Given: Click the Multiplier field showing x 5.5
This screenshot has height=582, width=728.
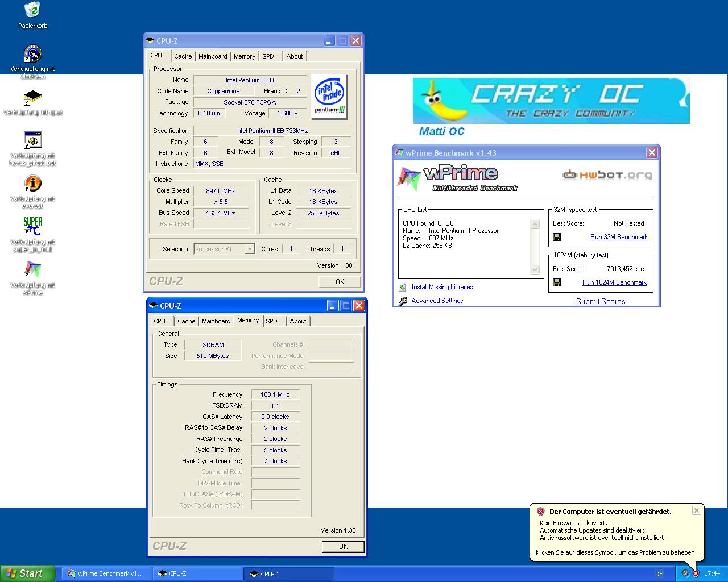Looking at the screenshot, I should coord(221,202).
